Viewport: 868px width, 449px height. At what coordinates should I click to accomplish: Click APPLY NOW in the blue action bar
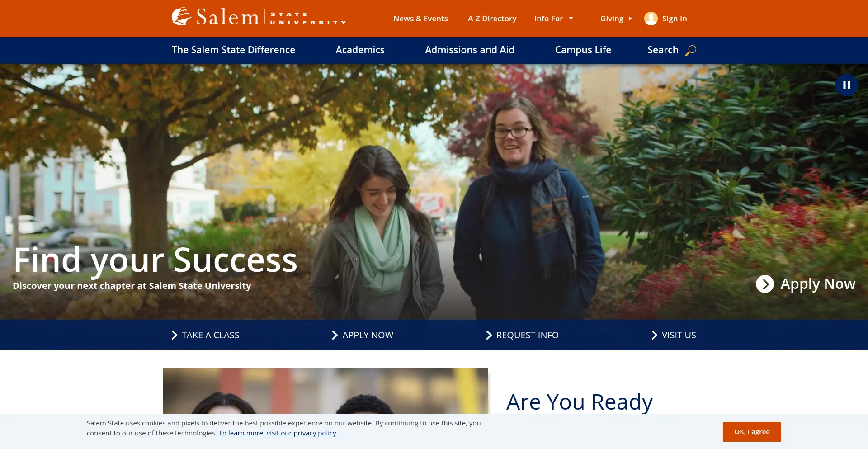point(368,335)
